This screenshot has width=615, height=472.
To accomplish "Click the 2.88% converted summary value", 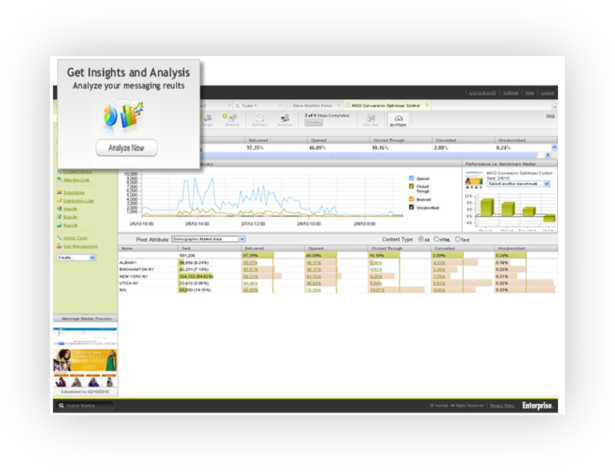I will [441, 148].
